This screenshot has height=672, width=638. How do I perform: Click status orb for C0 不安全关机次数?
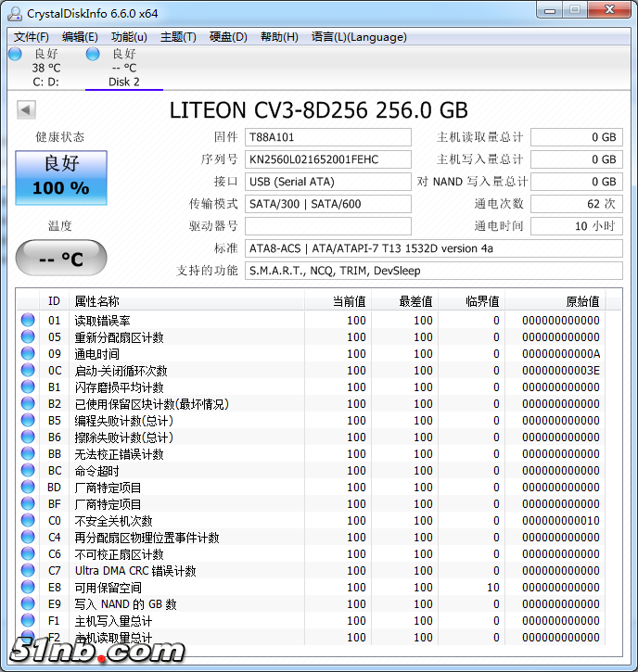click(x=28, y=521)
